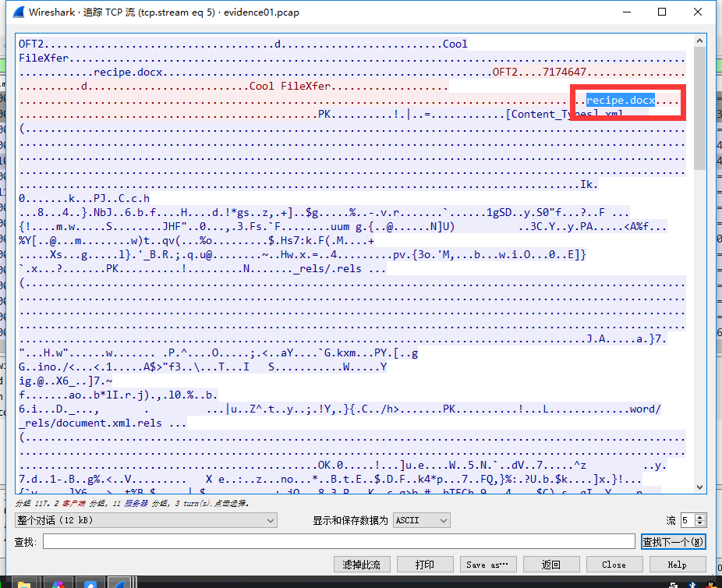
Task: Click the '_rels/document.xml.rels' text
Action: [x=90, y=423]
